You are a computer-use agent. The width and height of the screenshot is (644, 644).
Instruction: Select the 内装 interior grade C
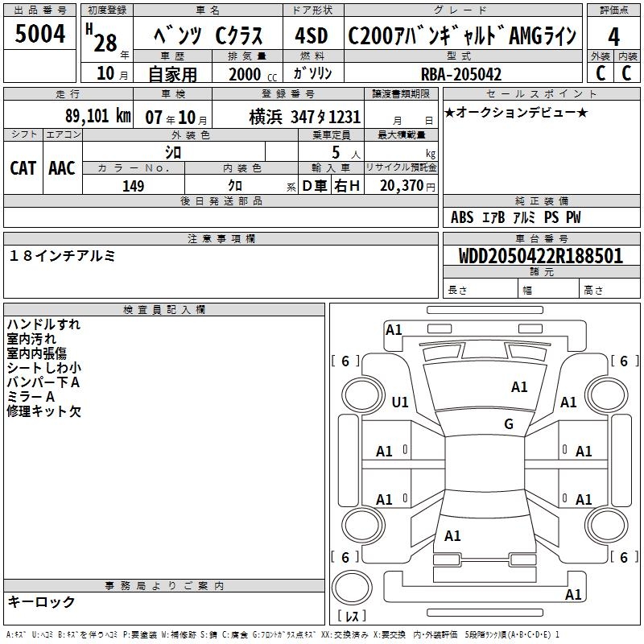tap(627, 73)
